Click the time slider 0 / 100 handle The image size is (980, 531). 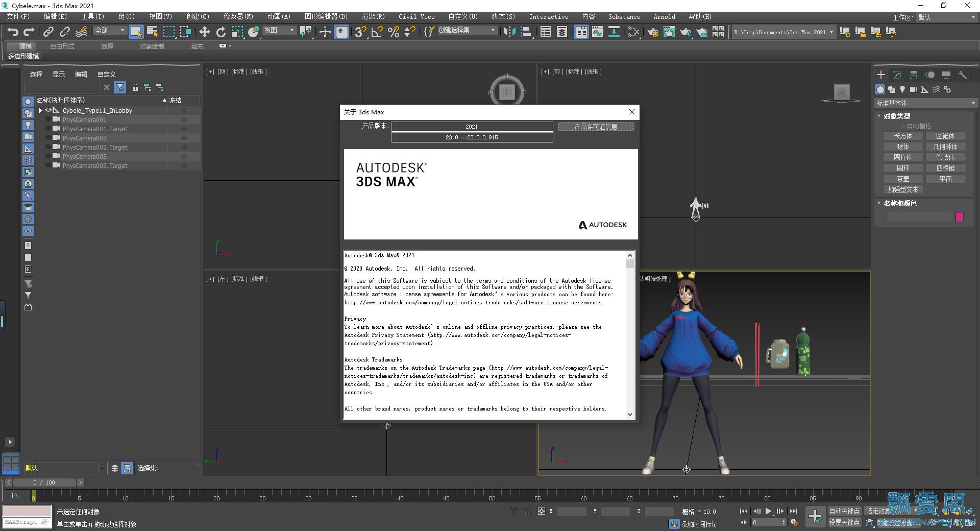click(44, 482)
